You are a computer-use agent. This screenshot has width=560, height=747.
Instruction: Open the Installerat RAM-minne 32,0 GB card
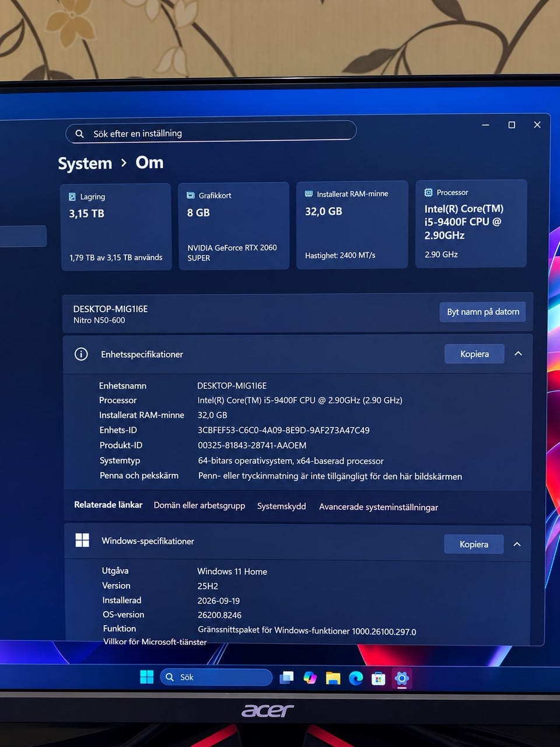[x=352, y=225]
